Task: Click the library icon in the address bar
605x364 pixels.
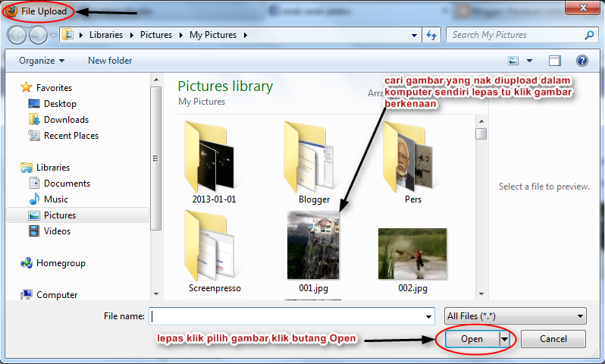Action: pos(68,35)
